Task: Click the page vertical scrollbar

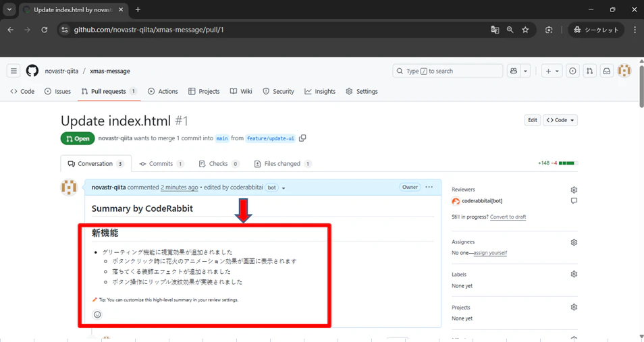Action: [x=641, y=86]
